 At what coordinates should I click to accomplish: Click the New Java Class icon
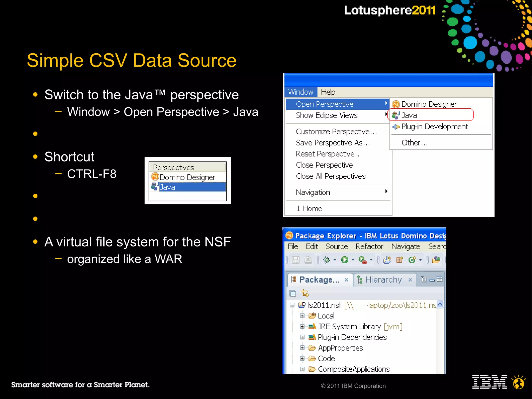tap(412, 260)
